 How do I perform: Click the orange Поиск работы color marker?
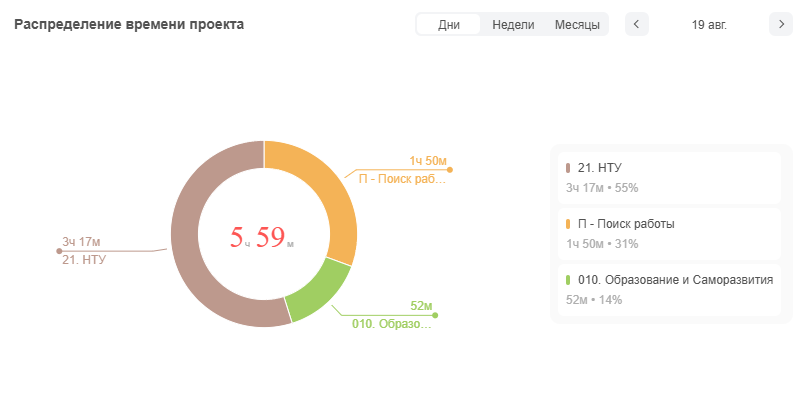tap(568, 224)
